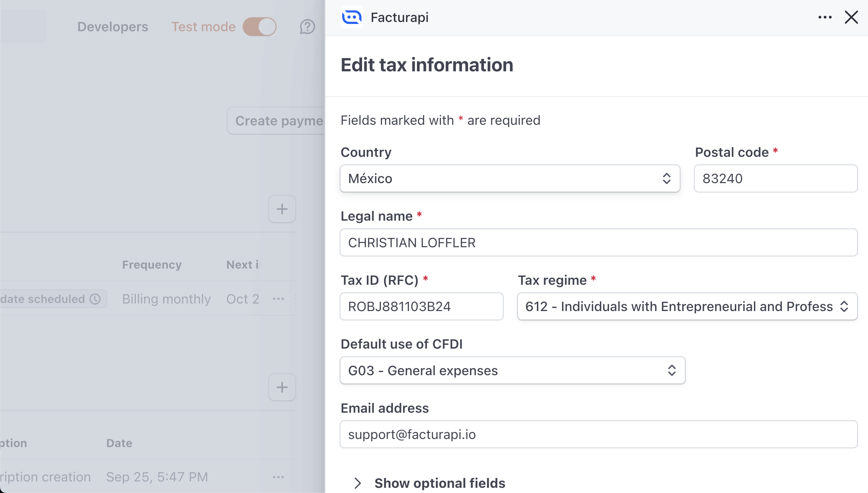Image resolution: width=868 pixels, height=493 pixels.
Task: Click the plus icon above the Frequency table
Action: pyautogui.click(x=282, y=209)
